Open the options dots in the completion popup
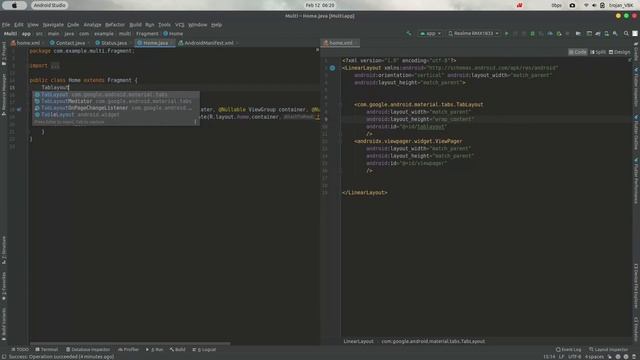This screenshot has height=360, width=640. click(195, 122)
